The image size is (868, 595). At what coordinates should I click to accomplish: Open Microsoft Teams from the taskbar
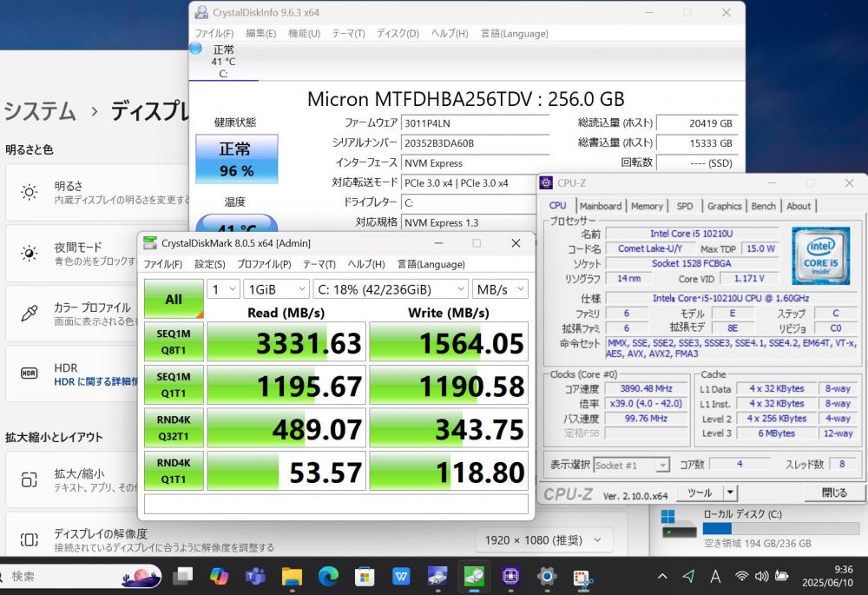pyautogui.click(x=255, y=576)
